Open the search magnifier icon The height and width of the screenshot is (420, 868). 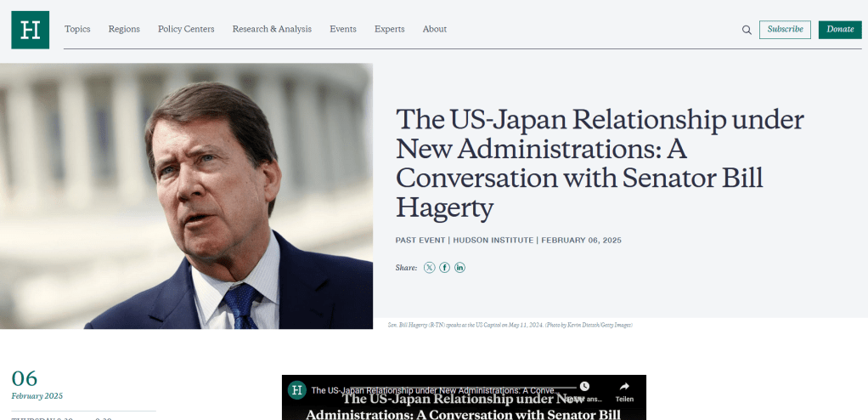[747, 30]
